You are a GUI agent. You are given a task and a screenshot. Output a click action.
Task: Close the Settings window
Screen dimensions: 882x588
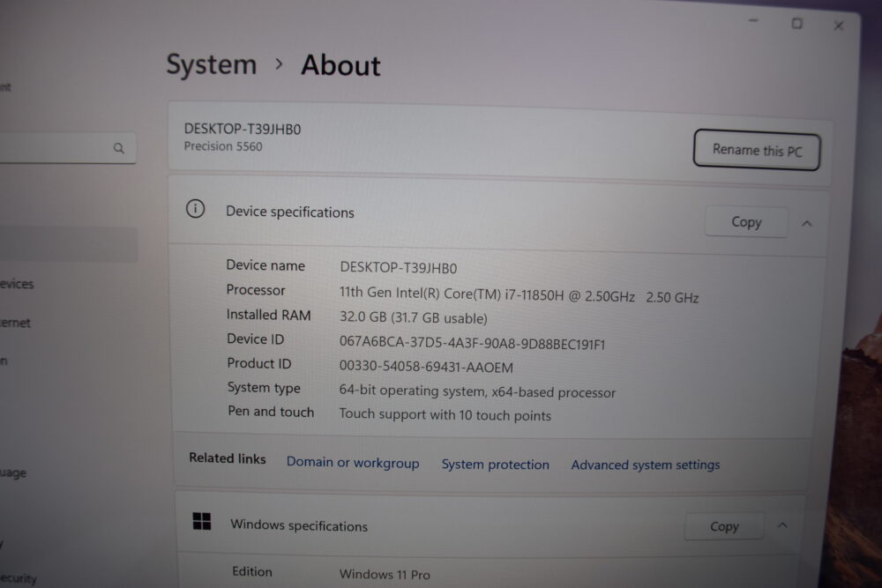point(838,26)
